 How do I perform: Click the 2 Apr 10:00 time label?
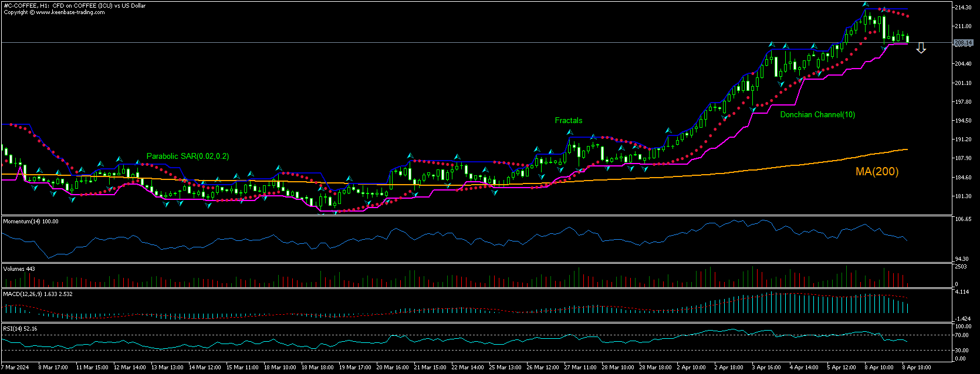(691, 368)
